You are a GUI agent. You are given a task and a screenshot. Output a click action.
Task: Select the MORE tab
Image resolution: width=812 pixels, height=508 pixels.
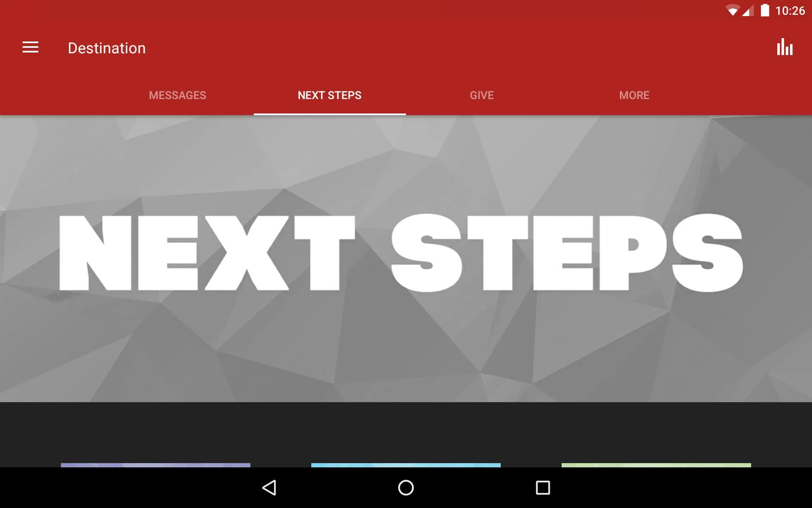[x=634, y=95]
